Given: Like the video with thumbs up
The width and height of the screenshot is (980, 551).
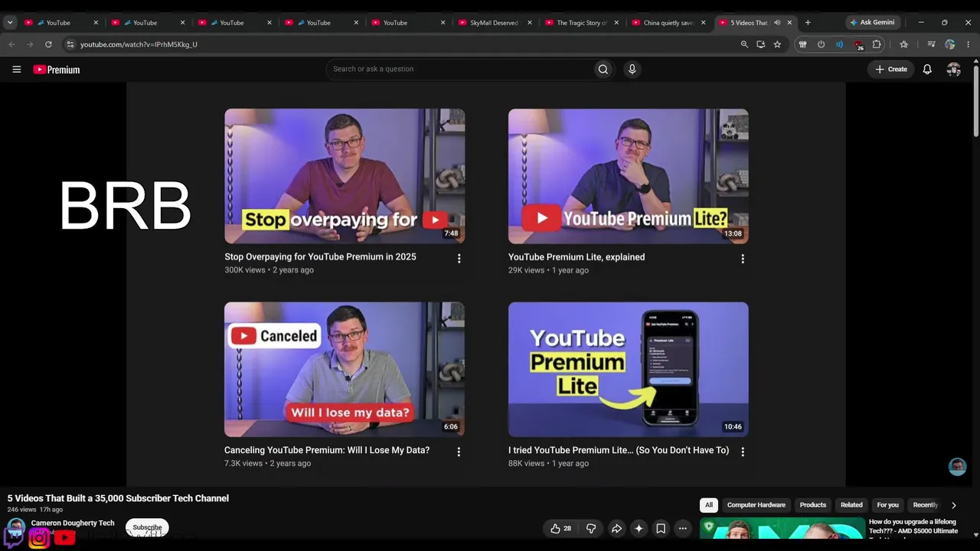Looking at the screenshot, I should [560, 528].
